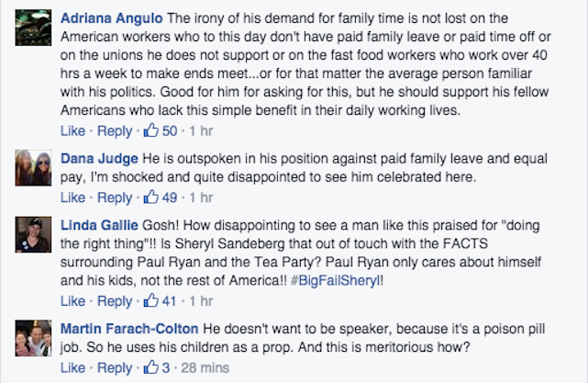Reply to Linda Gallie's comment
Image resolution: width=588 pixels, height=383 pixels.
click(x=115, y=301)
